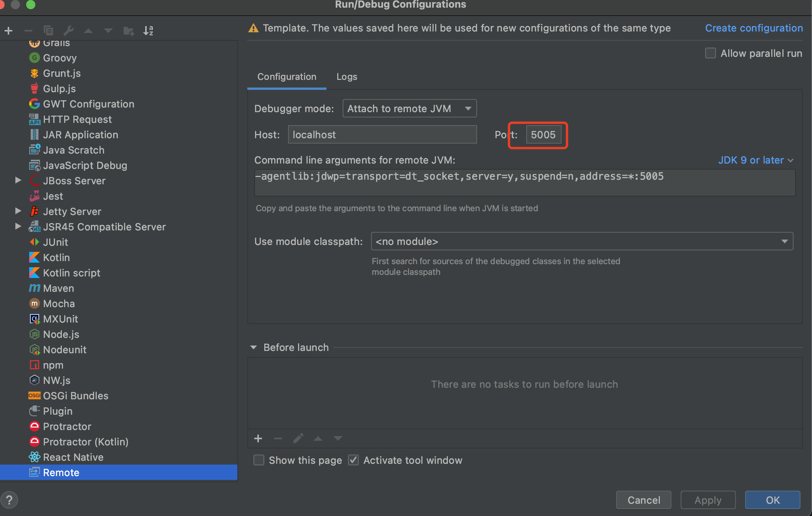This screenshot has width=812, height=516.
Task: Click the Add New Configuration plus icon
Action: pyautogui.click(x=8, y=31)
